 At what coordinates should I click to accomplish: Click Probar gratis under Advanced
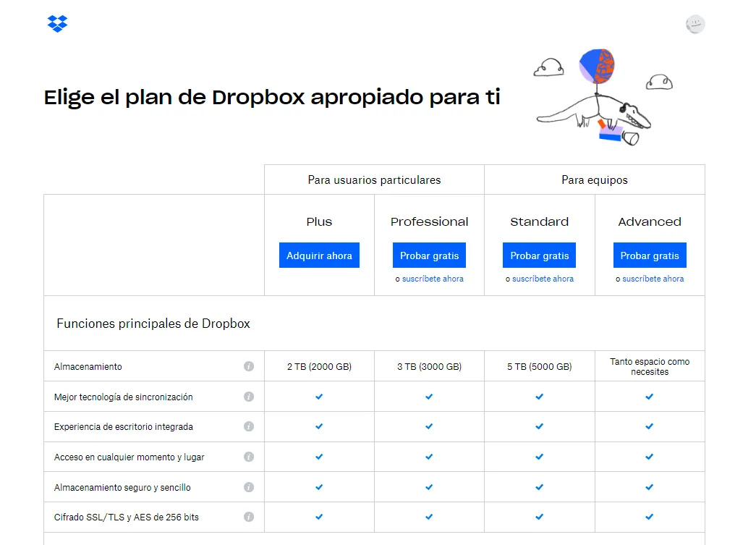(650, 255)
